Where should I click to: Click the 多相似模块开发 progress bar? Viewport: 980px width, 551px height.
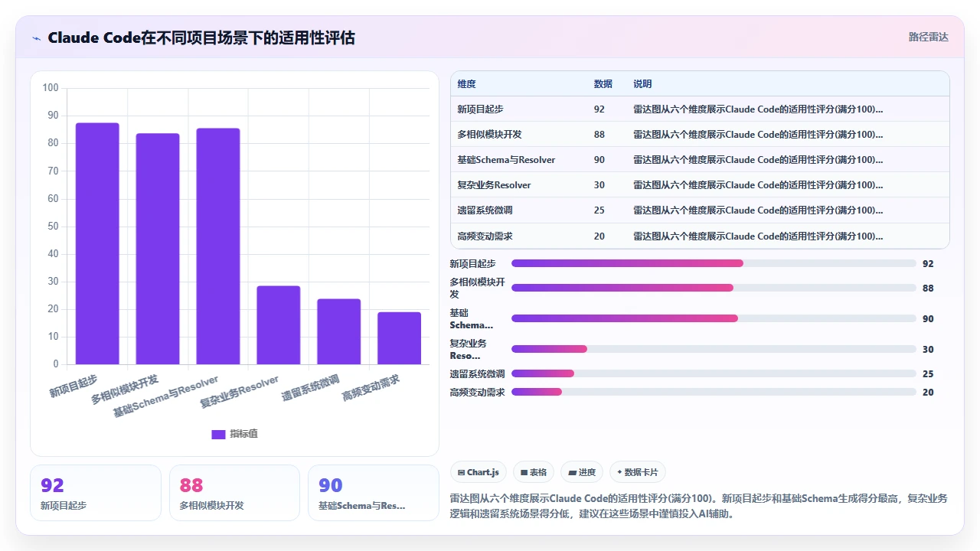click(x=714, y=288)
